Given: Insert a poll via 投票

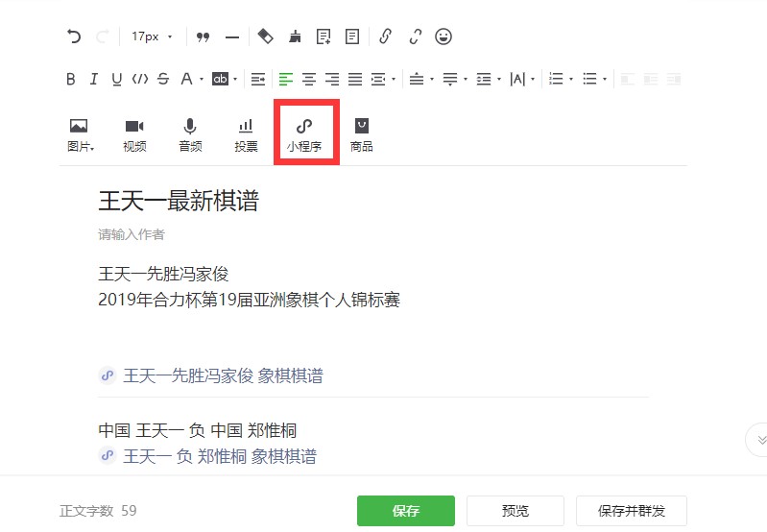Looking at the screenshot, I should click(246, 135).
